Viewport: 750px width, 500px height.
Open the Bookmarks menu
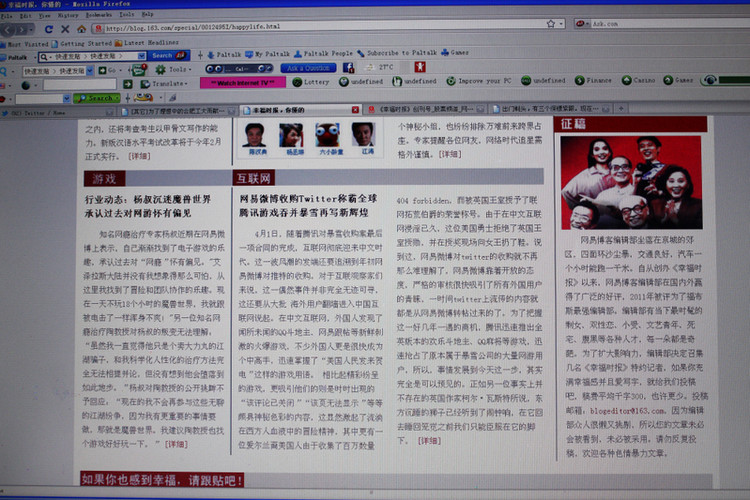[99, 16]
